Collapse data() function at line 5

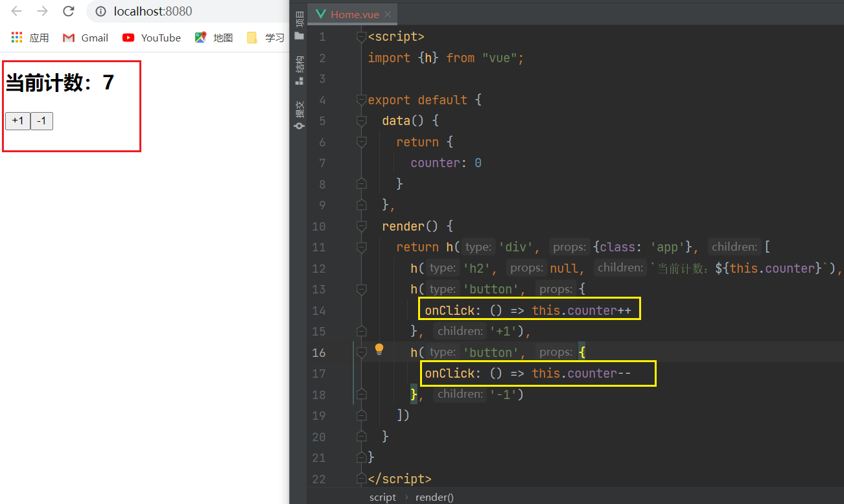pyautogui.click(x=362, y=121)
